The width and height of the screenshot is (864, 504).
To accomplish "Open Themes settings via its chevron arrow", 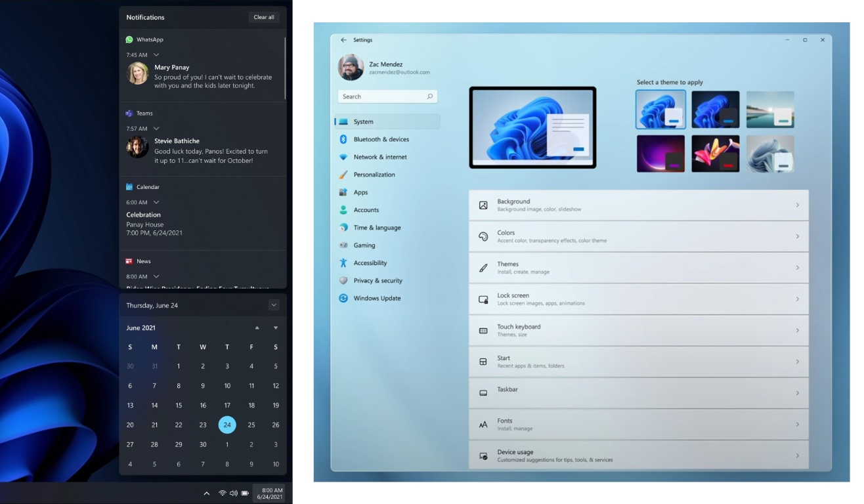I will click(x=798, y=268).
